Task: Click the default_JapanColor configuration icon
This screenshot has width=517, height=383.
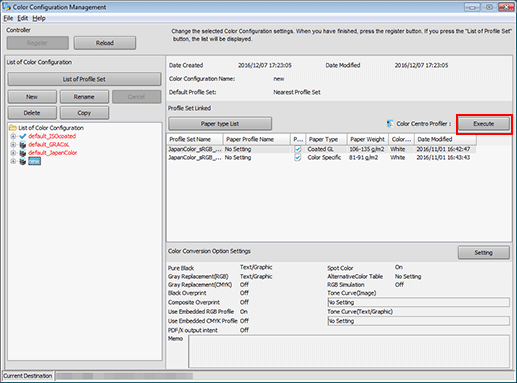Action: coord(23,153)
